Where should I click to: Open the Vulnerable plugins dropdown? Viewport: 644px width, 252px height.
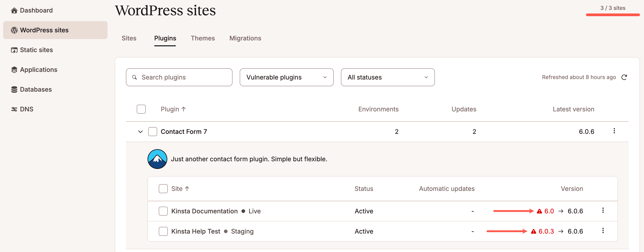286,77
